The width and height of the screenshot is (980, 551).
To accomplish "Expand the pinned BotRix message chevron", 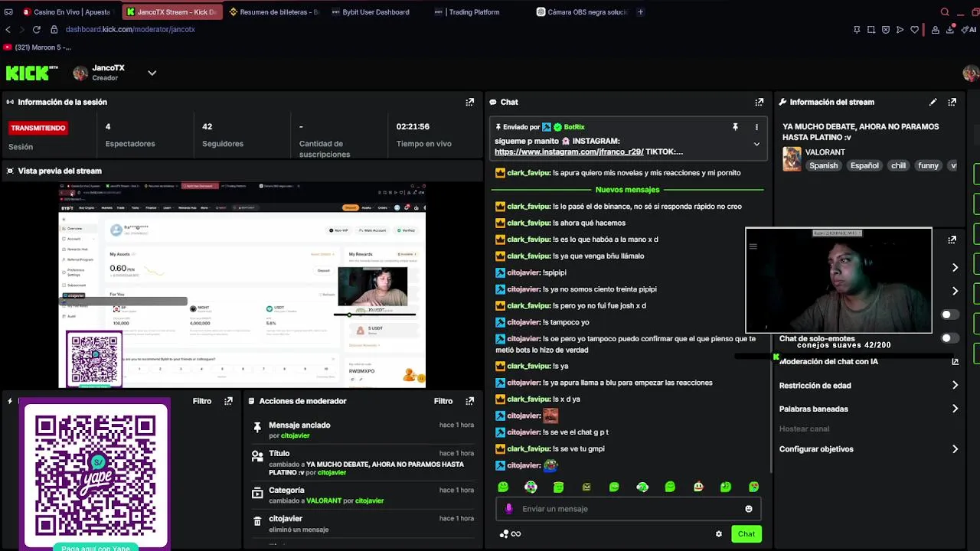I will pos(756,144).
